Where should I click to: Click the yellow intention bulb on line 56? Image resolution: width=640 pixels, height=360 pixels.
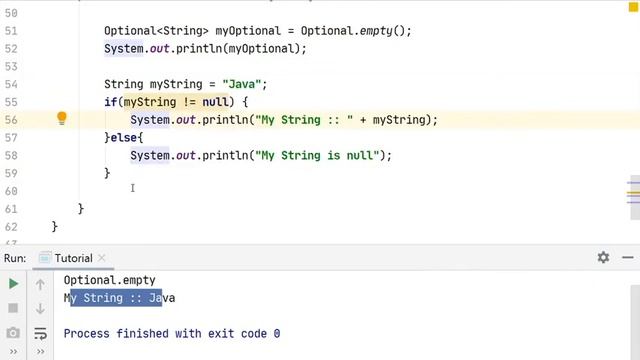[x=62, y=118]
